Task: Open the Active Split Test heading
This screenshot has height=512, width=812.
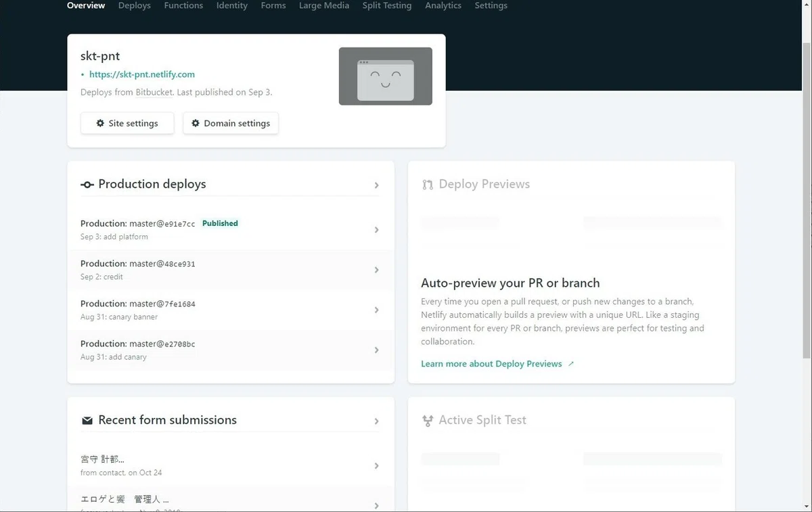Action: (482, 420)
